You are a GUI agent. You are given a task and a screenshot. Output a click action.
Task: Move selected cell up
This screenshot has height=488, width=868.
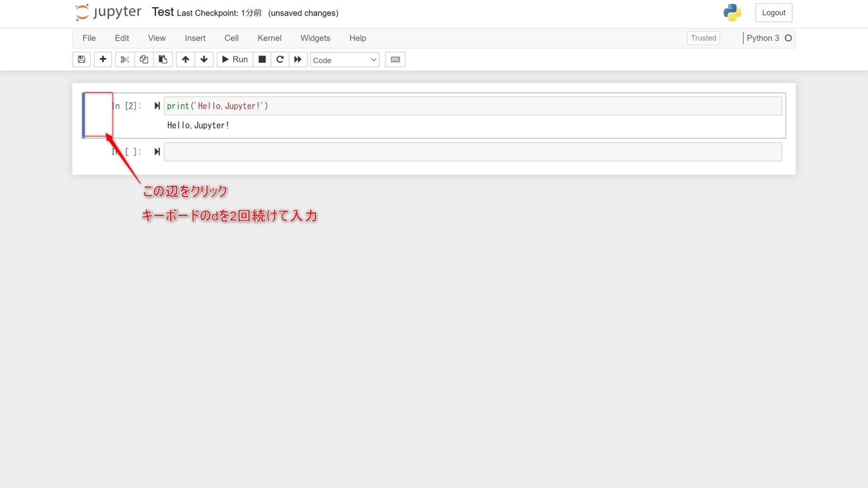pos(185,59)
